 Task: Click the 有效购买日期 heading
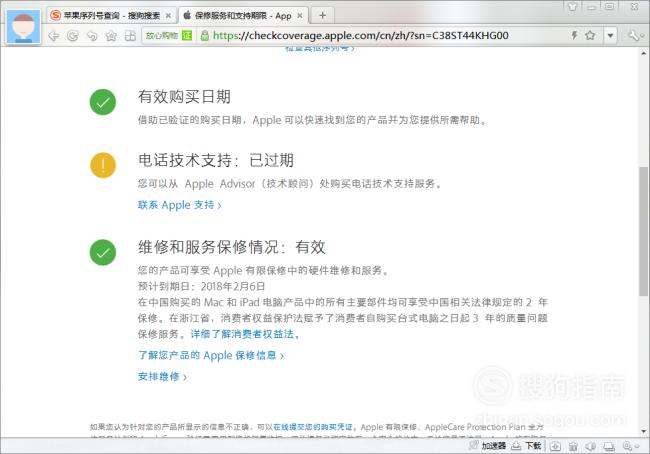pyautogui.click(x=184, y=97)
